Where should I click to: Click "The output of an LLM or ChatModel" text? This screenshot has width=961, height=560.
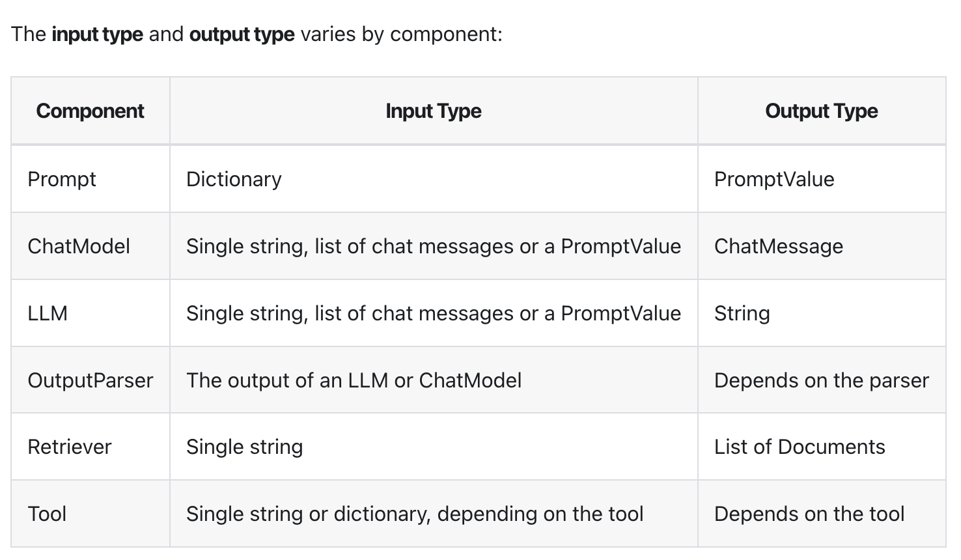click(x=354, y=380)
